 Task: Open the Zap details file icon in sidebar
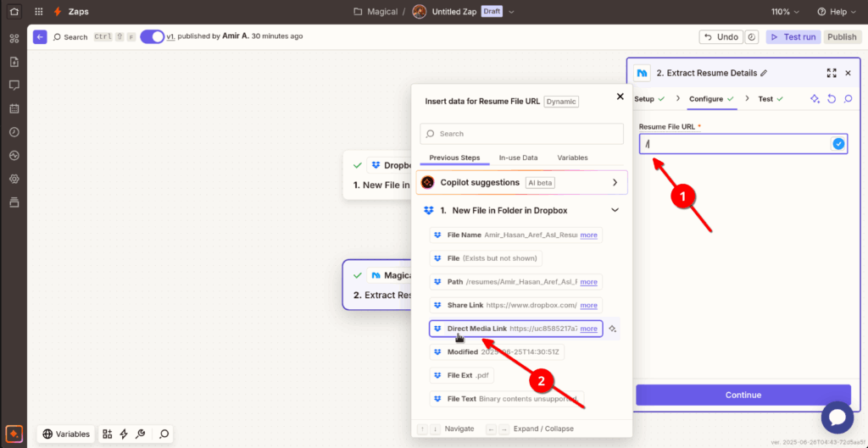[x=14, y=61]
